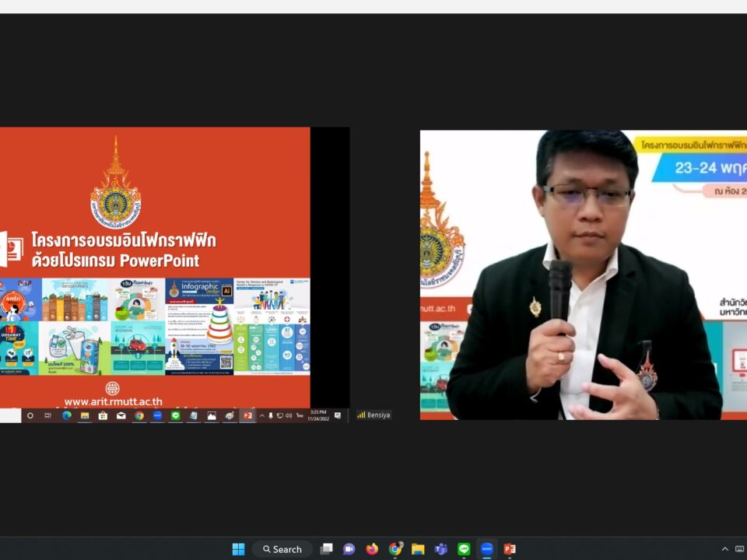This screenshot has height=560, width=747.
Task: Open the Windows Start menu on the bottom taskbar
Action: point(238,549)
